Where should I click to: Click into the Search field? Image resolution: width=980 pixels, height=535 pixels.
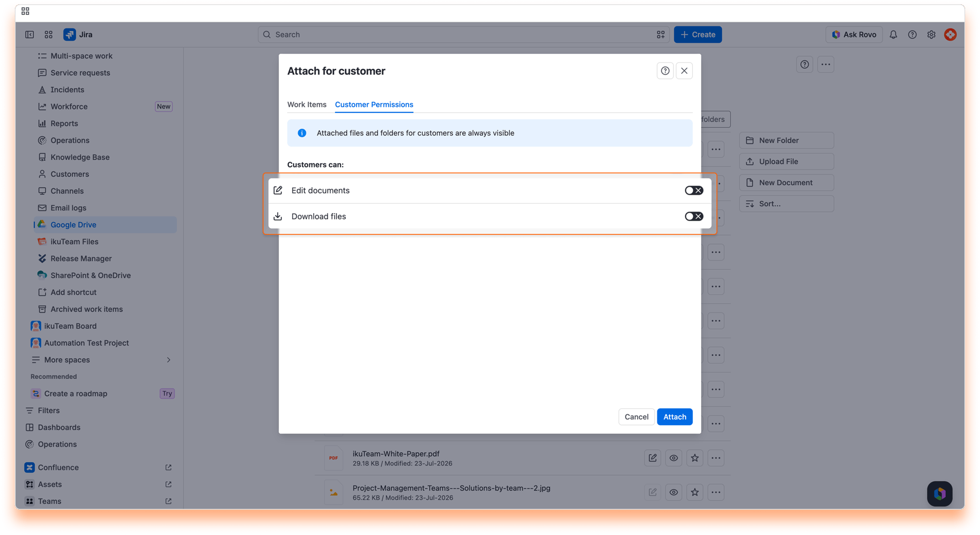point(464,34)
